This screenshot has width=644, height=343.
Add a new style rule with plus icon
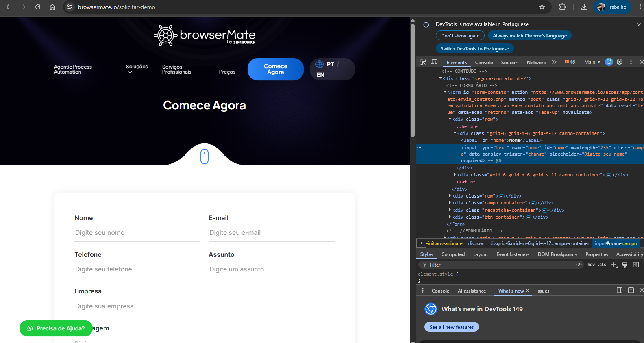(614, 265)
